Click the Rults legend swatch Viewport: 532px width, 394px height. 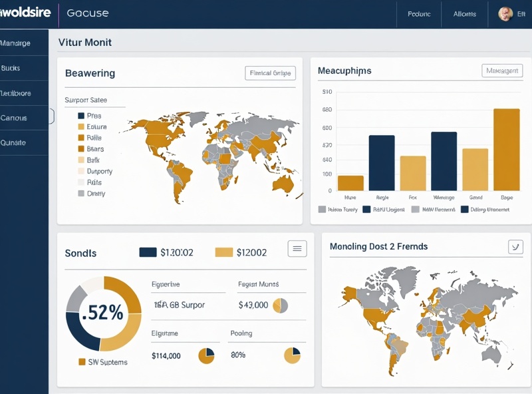81,182
